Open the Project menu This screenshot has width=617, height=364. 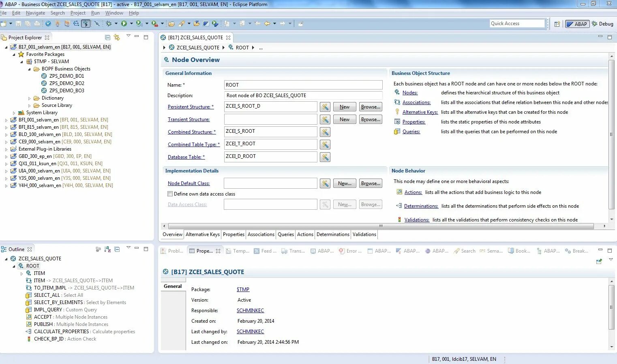click(x=78, y=13)
